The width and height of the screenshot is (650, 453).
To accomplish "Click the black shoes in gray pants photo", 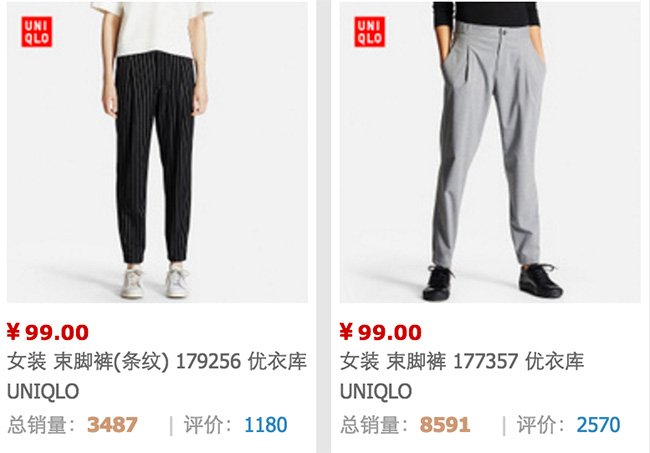I will (x=492, y=282).
